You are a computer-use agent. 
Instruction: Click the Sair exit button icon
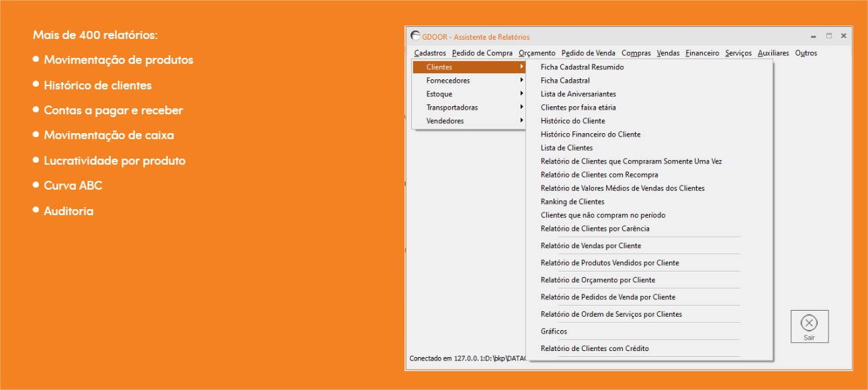(809, 323)
